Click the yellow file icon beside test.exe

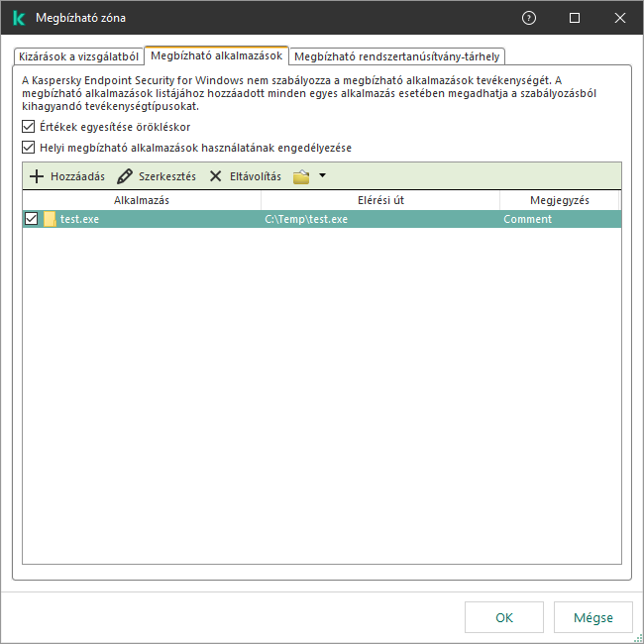50,219
